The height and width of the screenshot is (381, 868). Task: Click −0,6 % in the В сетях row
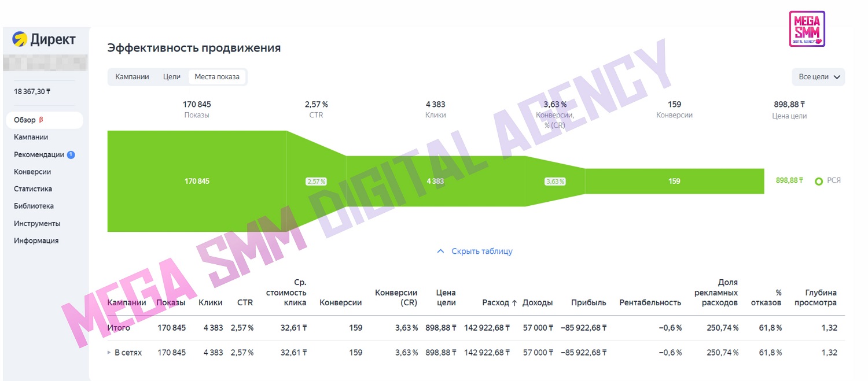[x=670, y=353]
